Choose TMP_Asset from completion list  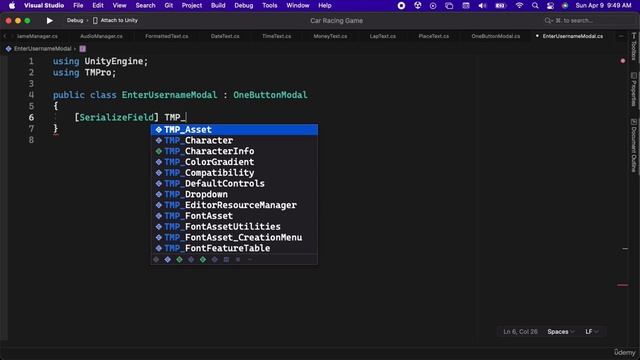click(234, 129)
